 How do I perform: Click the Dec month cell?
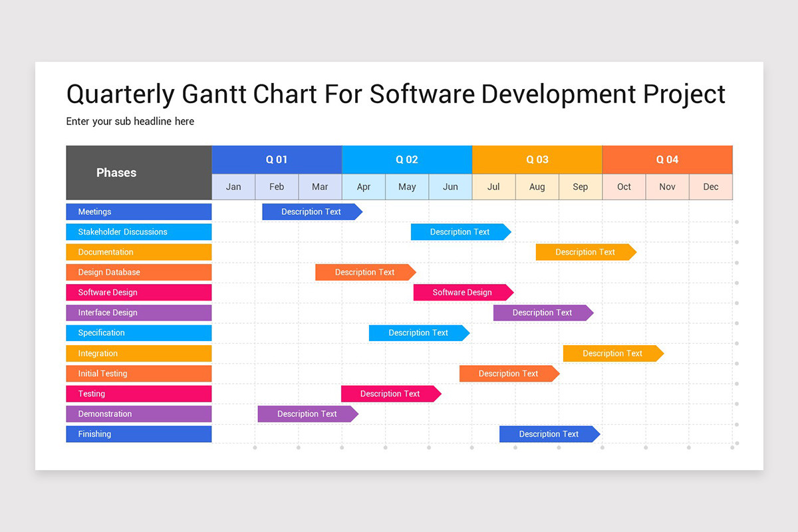pyautogui.click(x=710, y=187)
